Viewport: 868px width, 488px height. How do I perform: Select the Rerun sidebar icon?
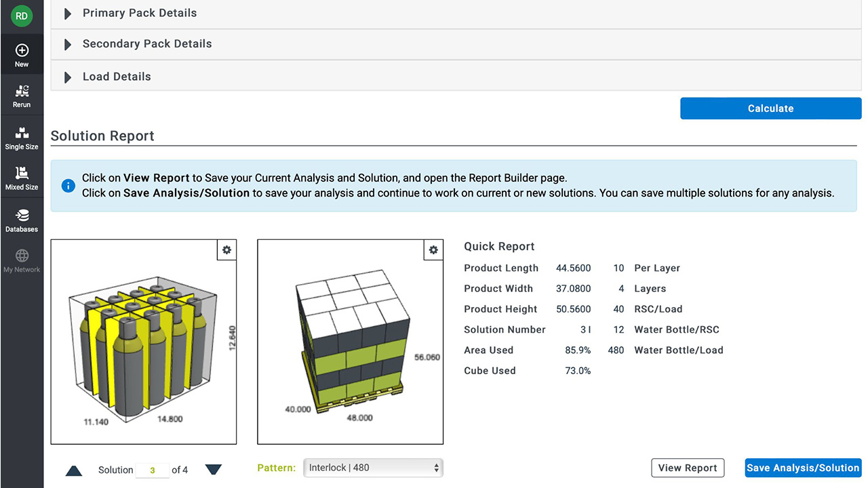[22, 96]
